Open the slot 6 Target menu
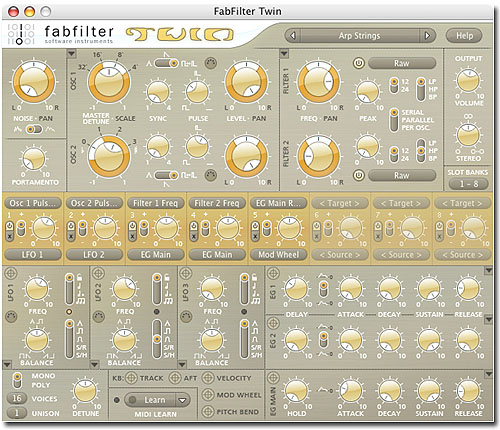The height and width of the screenshot is (430, 500). (340, 203)
